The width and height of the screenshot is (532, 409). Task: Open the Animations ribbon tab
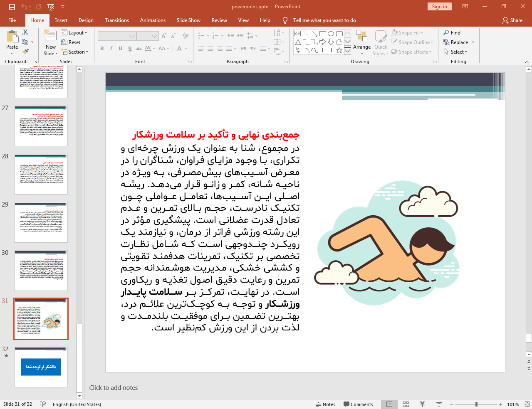click(153, 20)
